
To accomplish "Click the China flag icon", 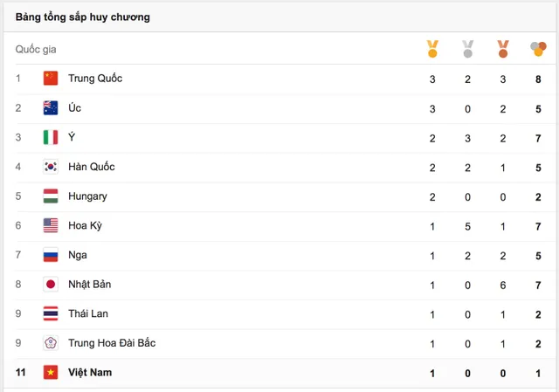I will pyautogui.click(x=51, y=79).
